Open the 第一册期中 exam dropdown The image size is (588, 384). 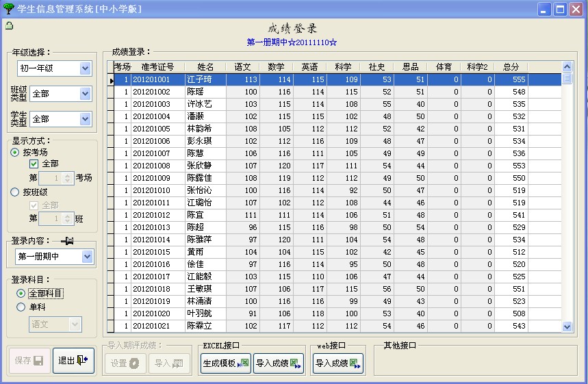pyautogui.click(x=87, y=257)
